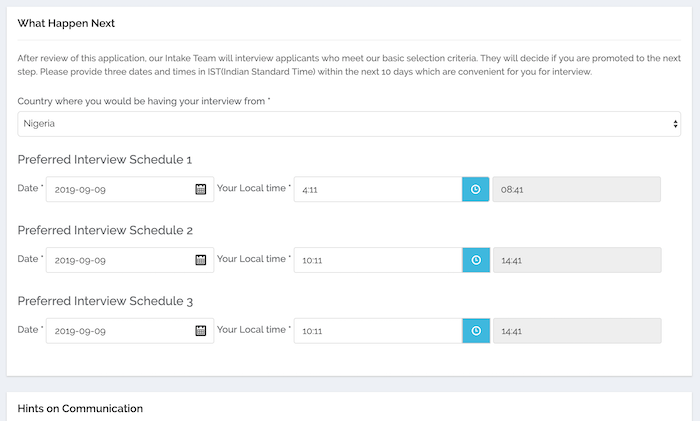700x421 pixels.
Task: Click Schedule 3 local time field 10:11
Action: [x=378, y=331]
